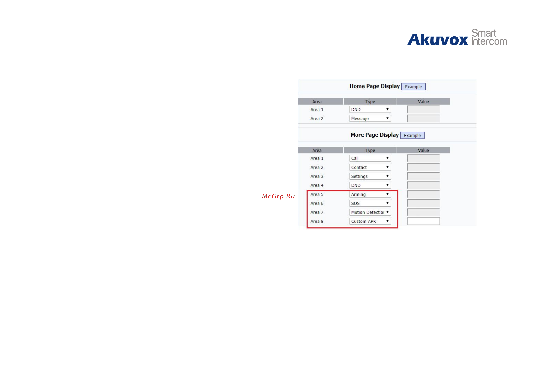Click the 'Home Page Display' heading

click(375, 86)
